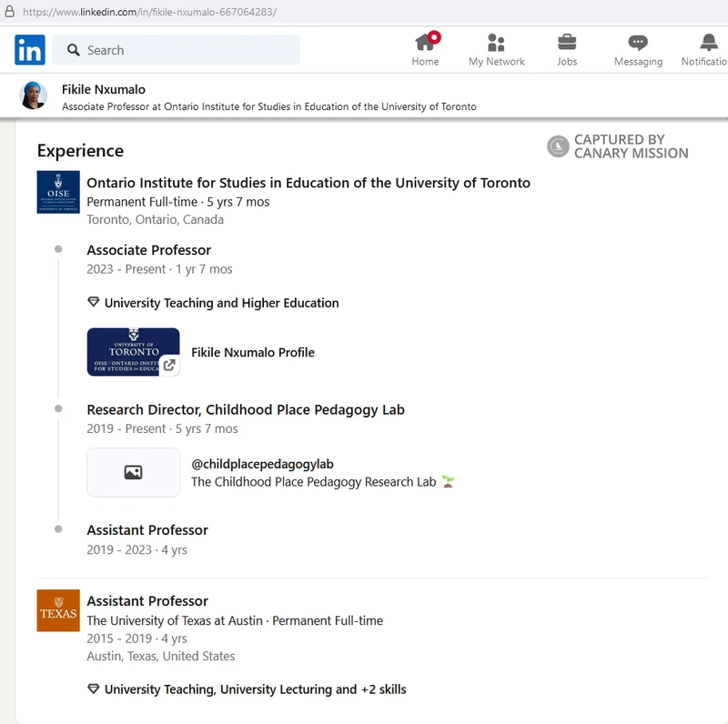
Task: Click the Jobs menu label
Action: (567, 61)
